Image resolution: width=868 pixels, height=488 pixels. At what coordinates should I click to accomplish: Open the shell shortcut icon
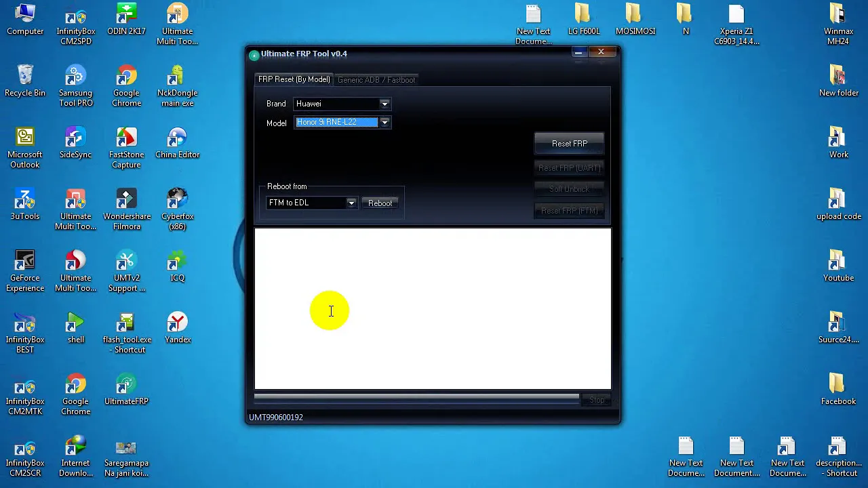coord(76,328)
